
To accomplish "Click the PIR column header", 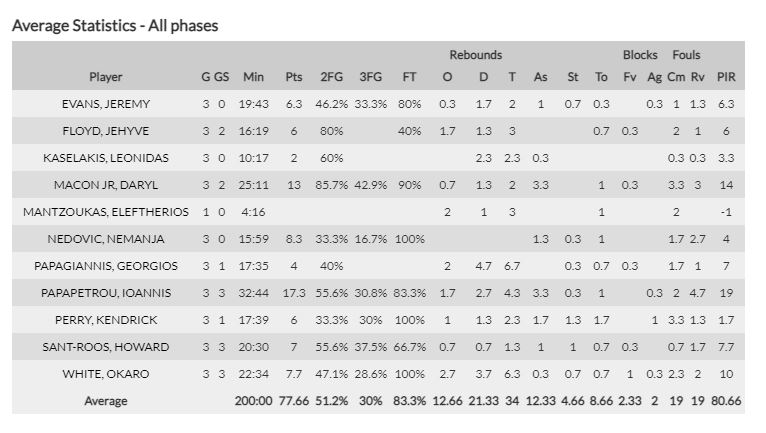I will tap(727, 77).
